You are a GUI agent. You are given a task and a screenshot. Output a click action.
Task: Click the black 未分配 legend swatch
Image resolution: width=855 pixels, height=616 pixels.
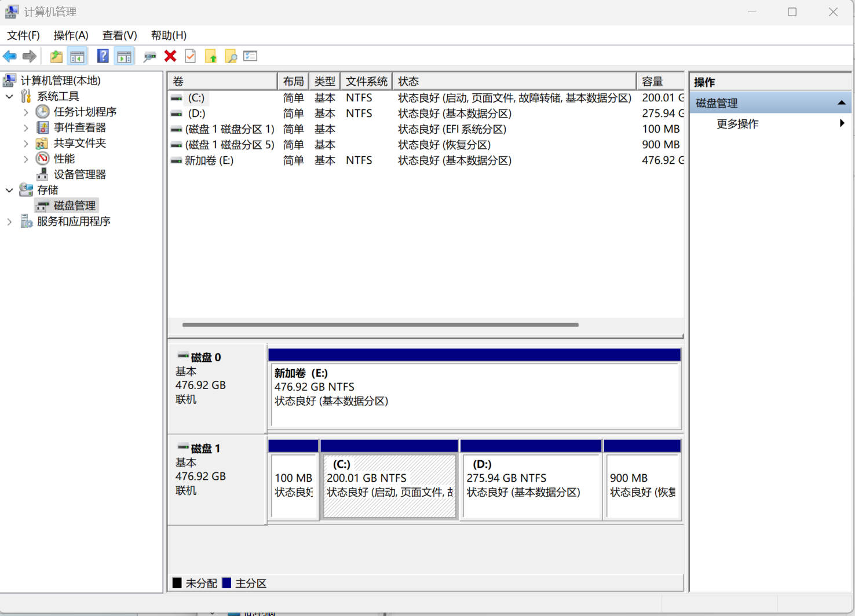[177, 582]
